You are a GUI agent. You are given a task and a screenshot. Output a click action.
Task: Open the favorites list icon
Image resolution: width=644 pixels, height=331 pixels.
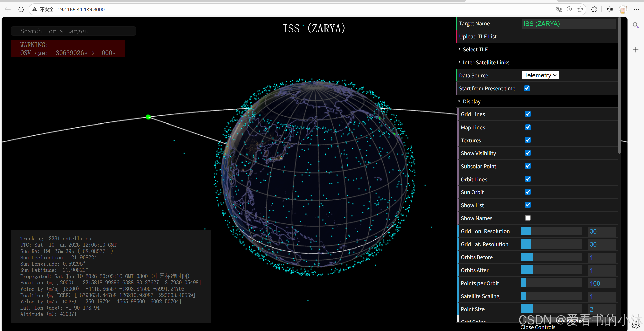[x=610, y=9]
